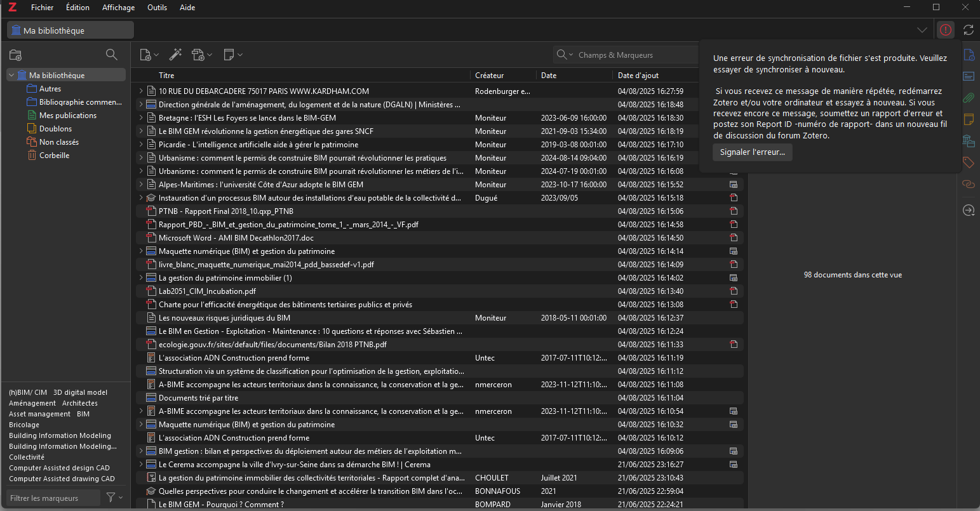Click the red sync error icon
The height and width of the screenshot is (511, 980).
946,30
